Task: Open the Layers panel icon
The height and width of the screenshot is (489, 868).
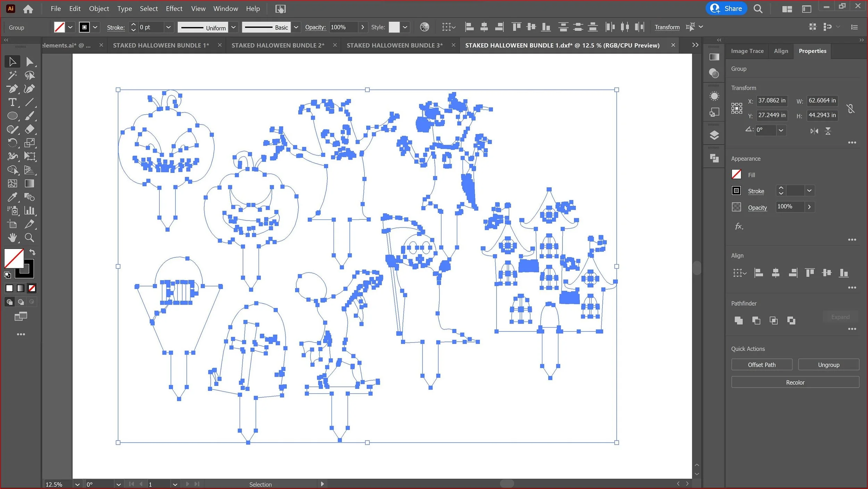Action: coord(714,135)
